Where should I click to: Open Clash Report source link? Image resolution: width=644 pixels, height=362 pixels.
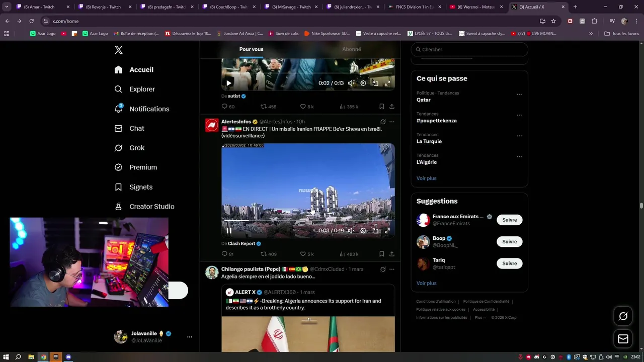pyautogui.click(x=242, y=243)
